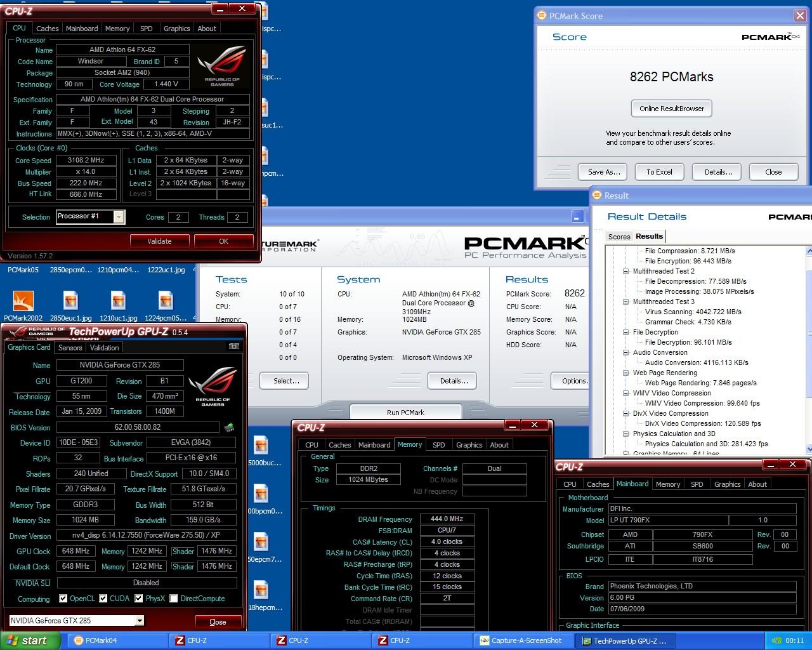Click Save As button in PCMark Score
Screen dimensions: 812x650
tap(604, 172)
